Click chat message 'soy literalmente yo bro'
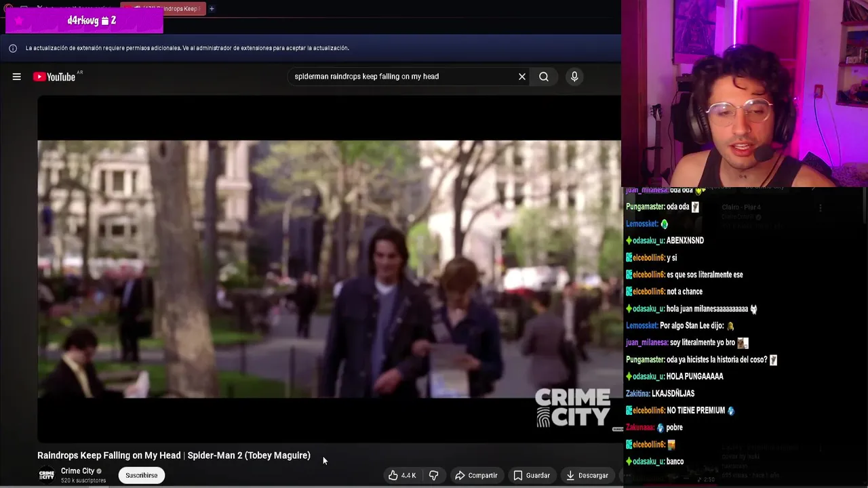Screen dimensions: 868x488 point(703,342)
